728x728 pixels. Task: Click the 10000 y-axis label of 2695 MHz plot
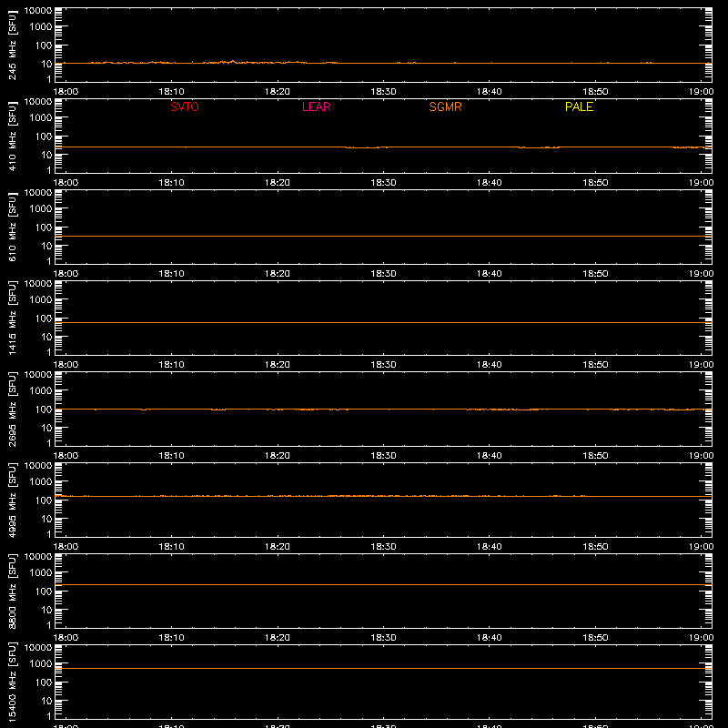(x=38, y=375)
